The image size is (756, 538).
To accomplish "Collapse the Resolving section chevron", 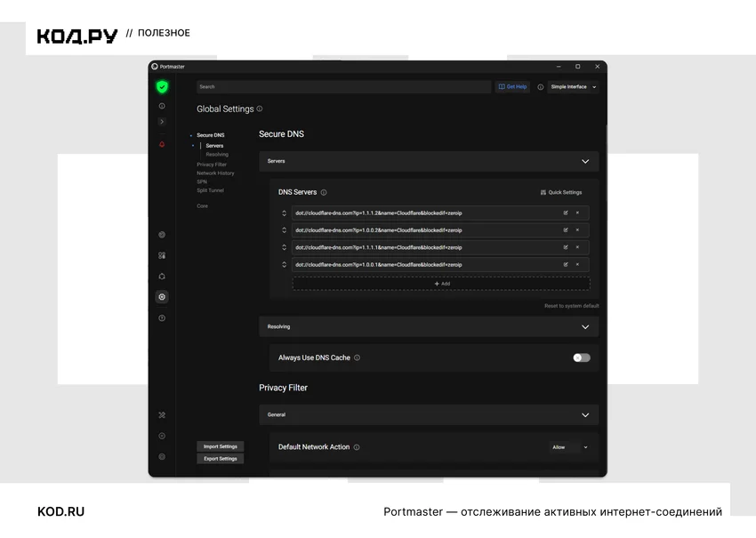I will coord(585,327).
